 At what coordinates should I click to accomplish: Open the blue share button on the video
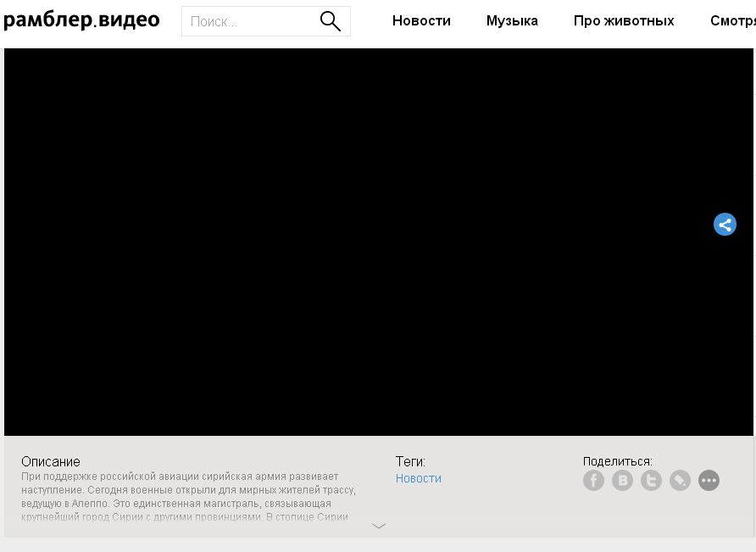(x=725, y=225)
